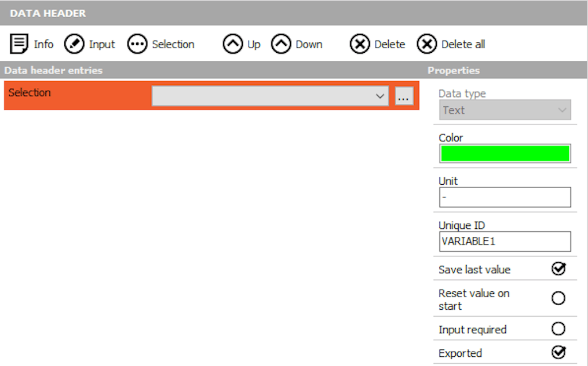Click the Properties panel header

[454, 71]
